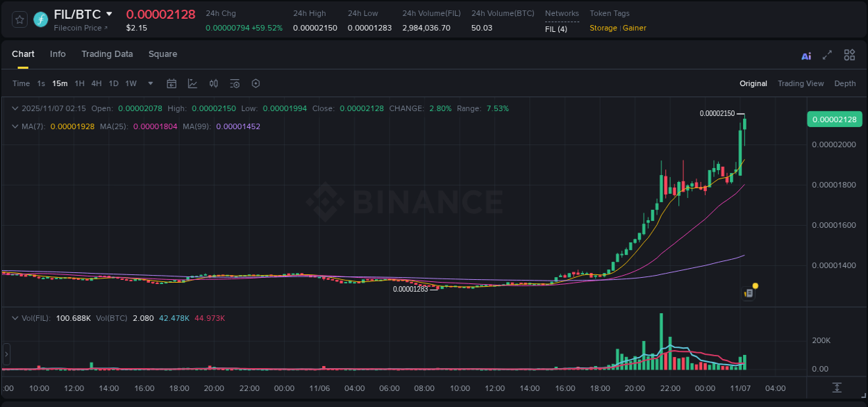Switch to the Trading Data tab
Screen dimensions: 868x407
107,54
